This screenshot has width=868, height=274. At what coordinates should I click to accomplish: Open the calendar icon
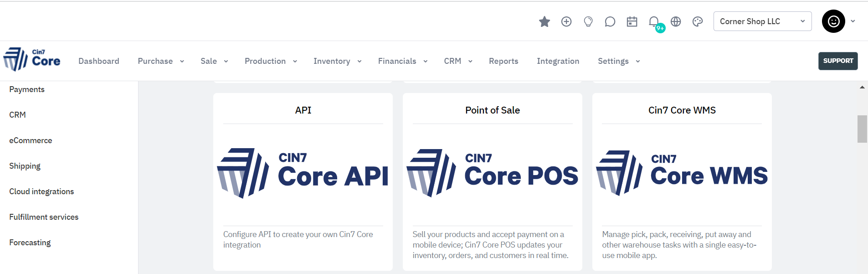(632, 21)
